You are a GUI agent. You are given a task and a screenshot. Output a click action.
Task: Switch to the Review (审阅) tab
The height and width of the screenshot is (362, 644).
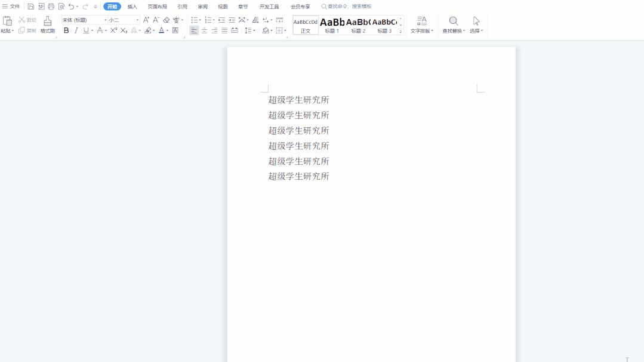(202, 7)
